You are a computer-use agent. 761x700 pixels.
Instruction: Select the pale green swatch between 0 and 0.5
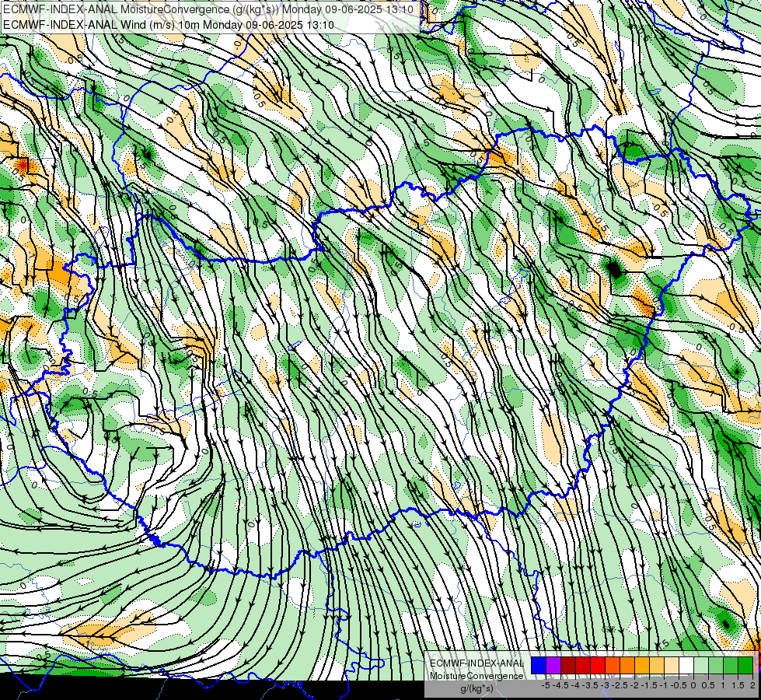(701, 666)
